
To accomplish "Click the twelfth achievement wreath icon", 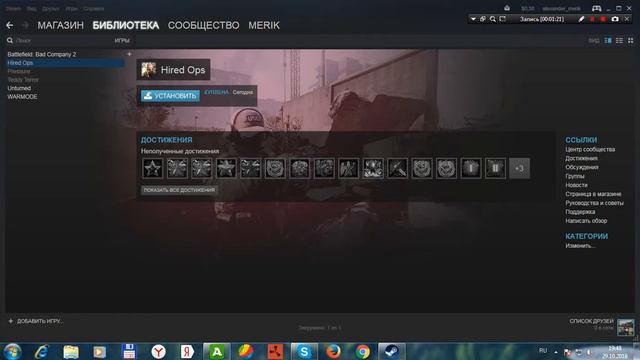I will [422, 168].
